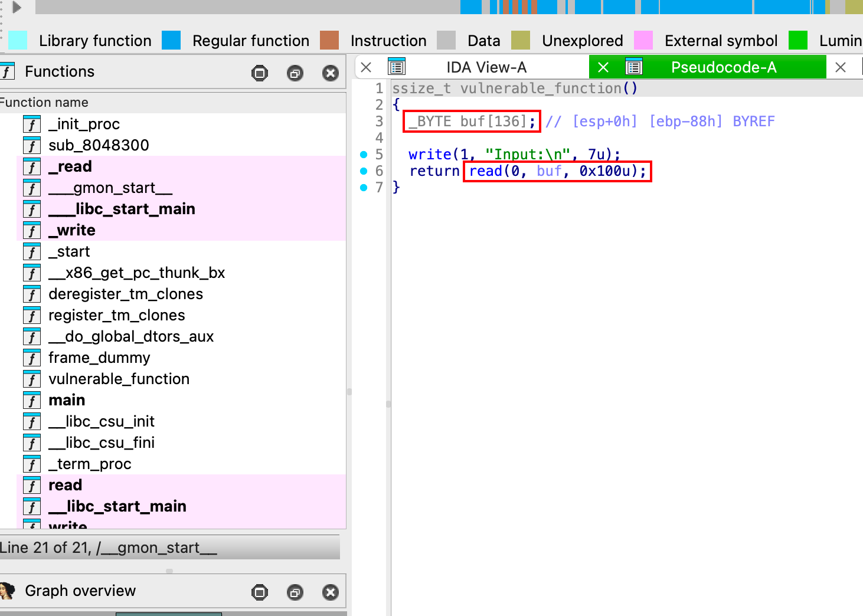Click the Pseudocode-A tab document icon
Image resolution: width=863 pixels, height=616 pixels.
pos(634,67)
